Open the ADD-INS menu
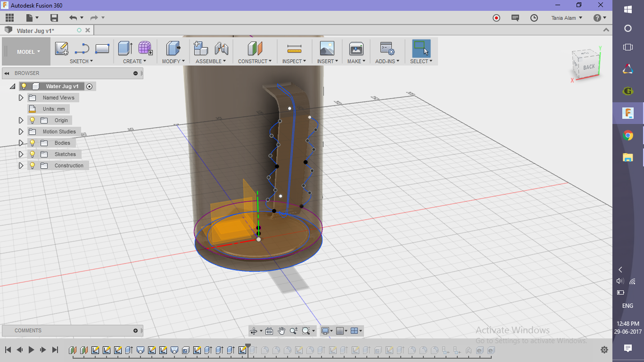This screenshot has width=644, height=362. (388, 61)
